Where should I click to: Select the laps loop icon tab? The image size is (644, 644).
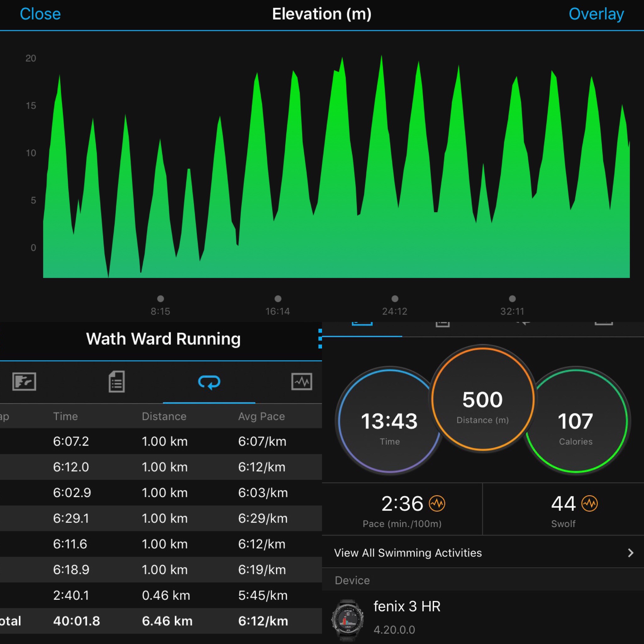[209, 382]
